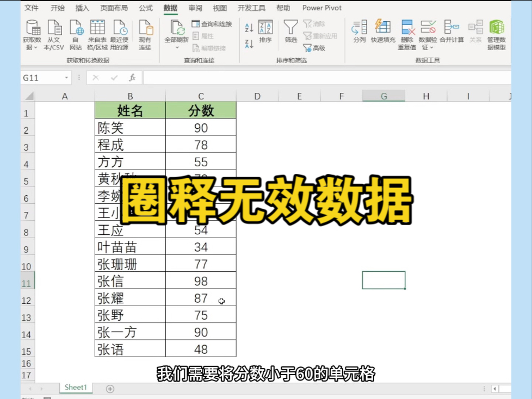Select cell containing 叶苗苗
Image resolution: width=532 pixels, height=399 pixels.
130,246
